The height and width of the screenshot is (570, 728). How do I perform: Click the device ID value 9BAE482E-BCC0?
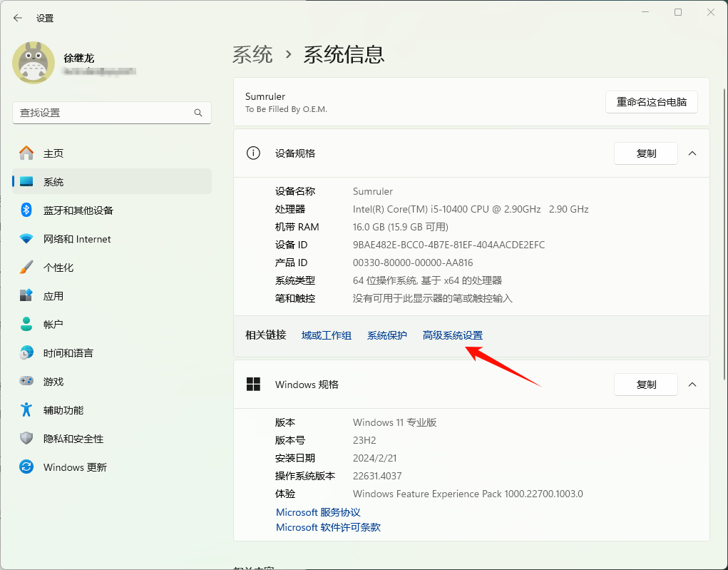pos(448,245)
